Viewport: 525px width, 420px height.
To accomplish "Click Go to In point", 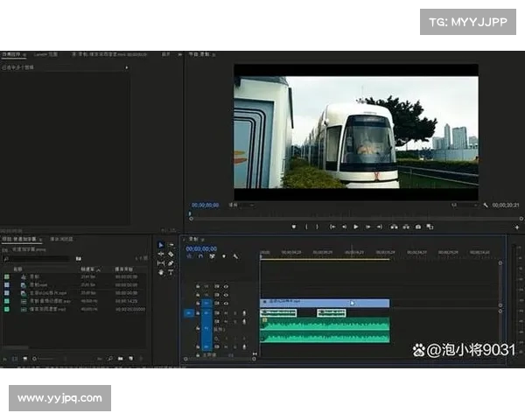I will (x=332, y=227).
